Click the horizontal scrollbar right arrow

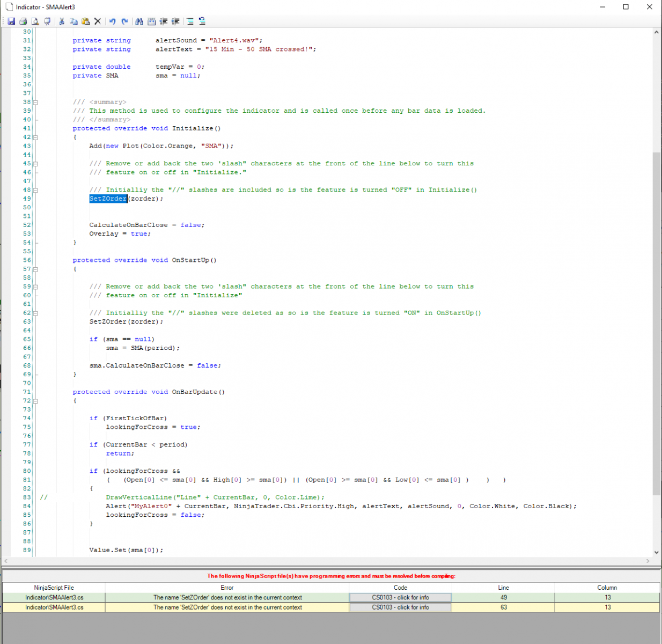pyautogui.click(x=648, y=561)
